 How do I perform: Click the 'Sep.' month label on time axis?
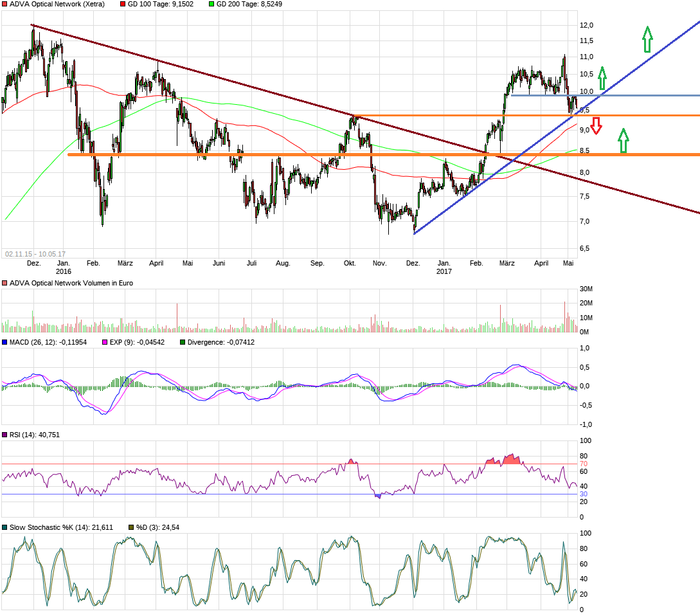[x=317, y=263]
